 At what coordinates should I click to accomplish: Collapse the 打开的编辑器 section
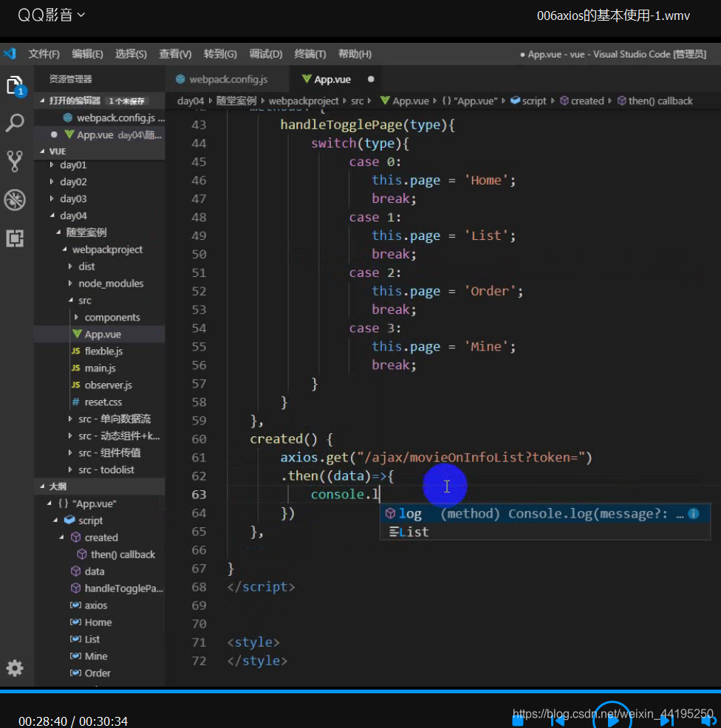click(100, 100)
